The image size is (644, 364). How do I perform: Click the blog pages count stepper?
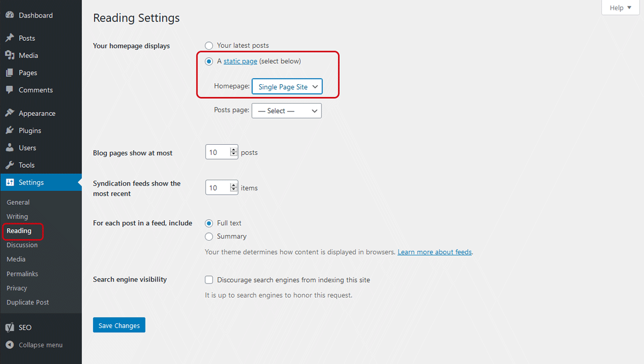[233, 152]
